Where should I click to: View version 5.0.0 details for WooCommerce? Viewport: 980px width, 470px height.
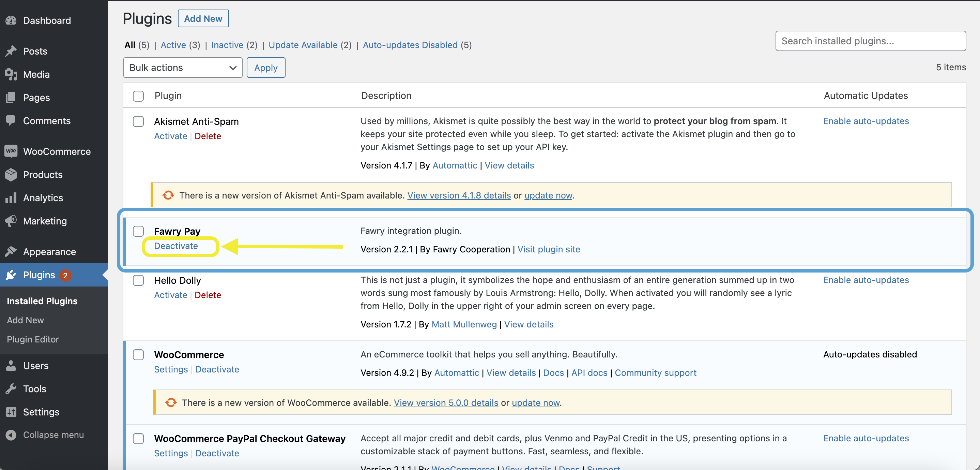click(x=446, y=402)
